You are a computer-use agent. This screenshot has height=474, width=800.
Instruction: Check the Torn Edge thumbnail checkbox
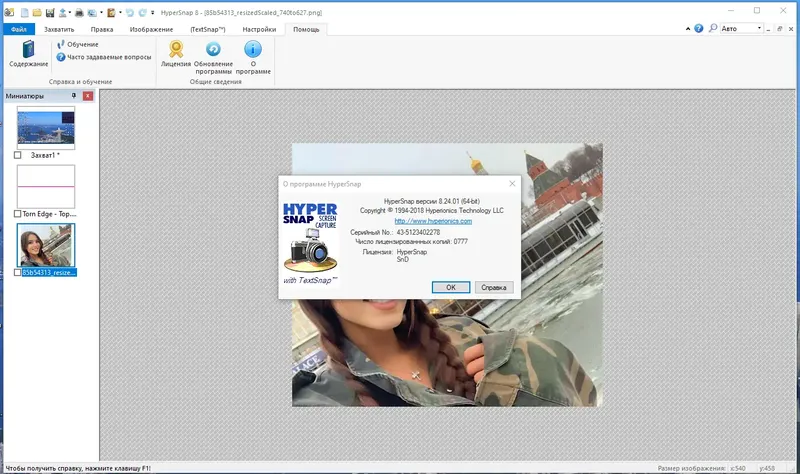[18, 214]
